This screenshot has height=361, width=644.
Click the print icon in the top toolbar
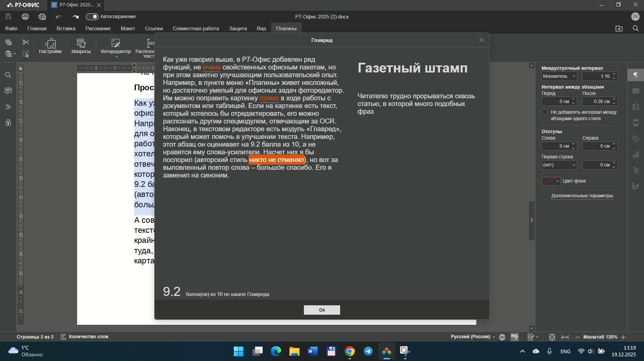click(25, 17)
